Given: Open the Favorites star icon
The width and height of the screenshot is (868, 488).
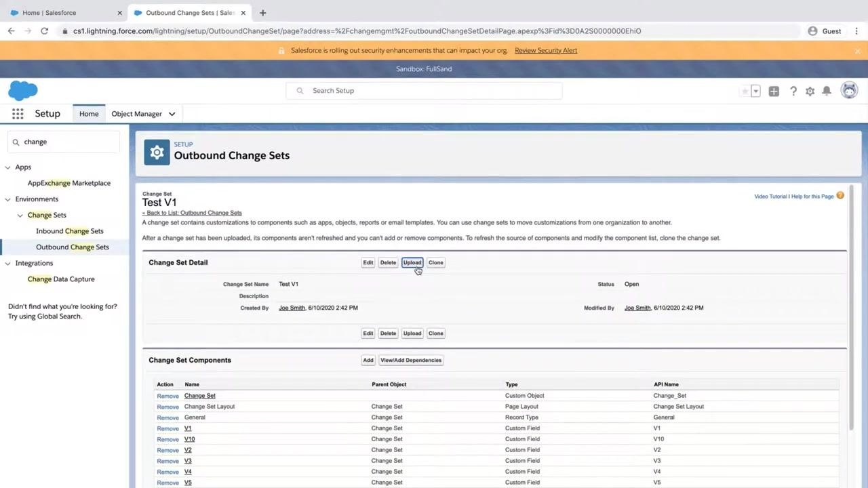Looking at the screenshot, I should click(745, 91).
